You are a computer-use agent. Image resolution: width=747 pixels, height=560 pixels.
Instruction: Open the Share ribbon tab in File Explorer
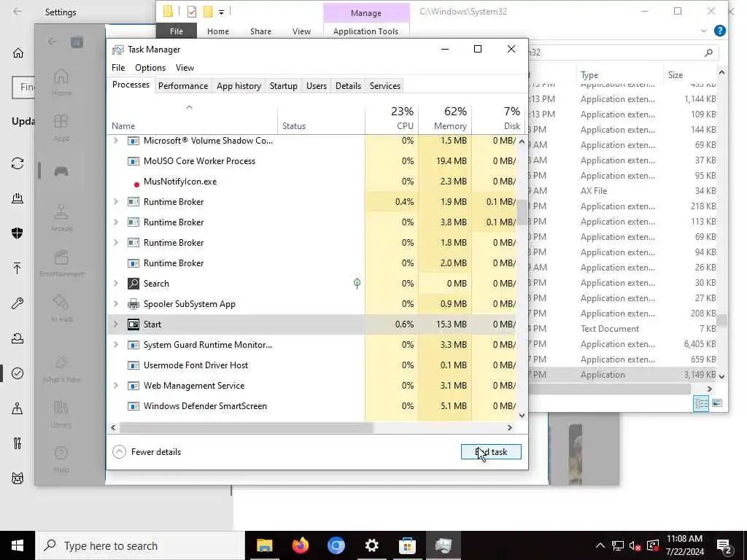point(260,31)
